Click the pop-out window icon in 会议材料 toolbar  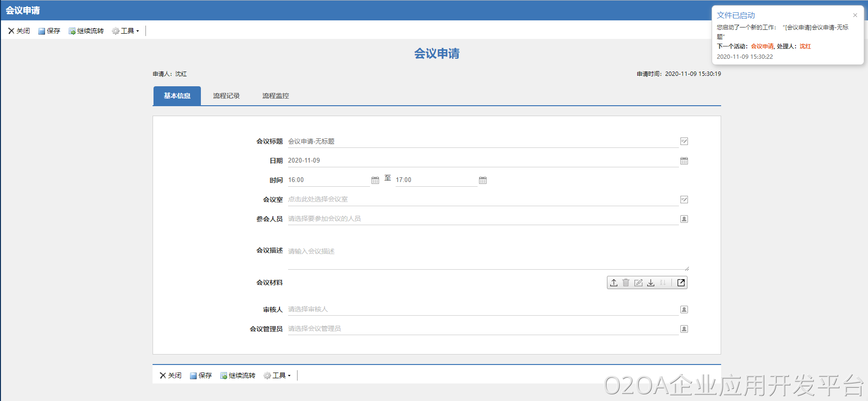681,283
